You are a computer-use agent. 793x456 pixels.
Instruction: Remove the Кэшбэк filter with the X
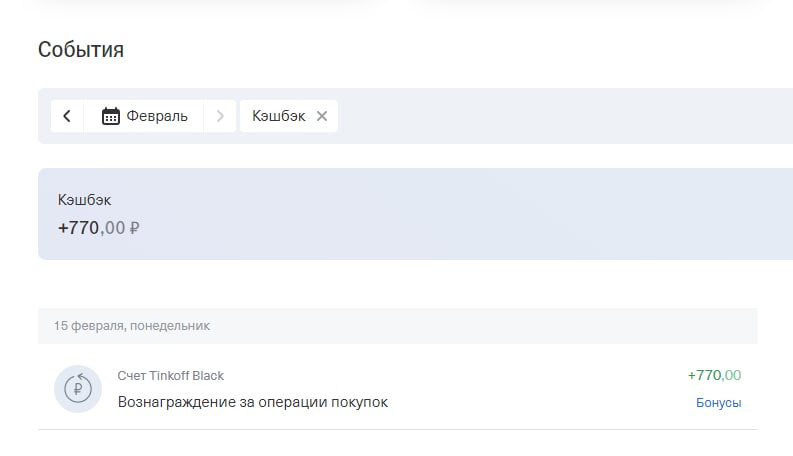(322, 116)
